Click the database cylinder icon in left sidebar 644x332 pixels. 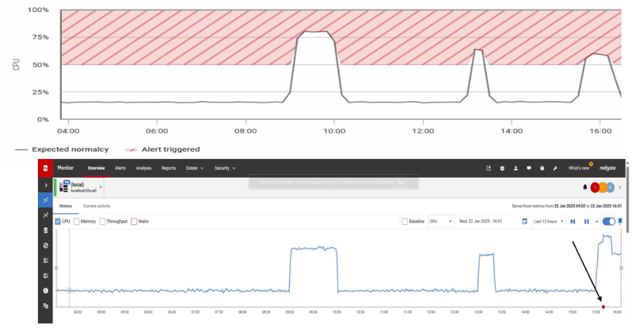click(46, 230)
